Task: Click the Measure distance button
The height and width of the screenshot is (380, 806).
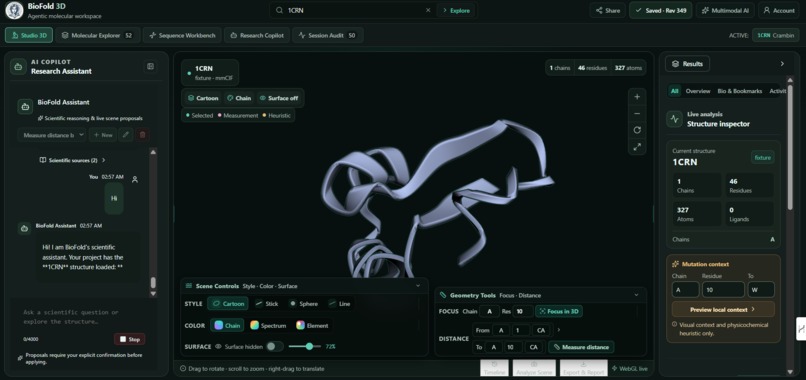Action: click(581, 347)
